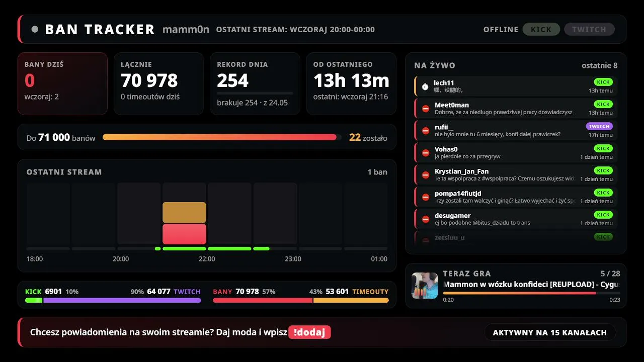The image size is (644, 362).
Task: Open the OD OSTATNIEGO 13h 13m card
Action: (x=351, y=84)
